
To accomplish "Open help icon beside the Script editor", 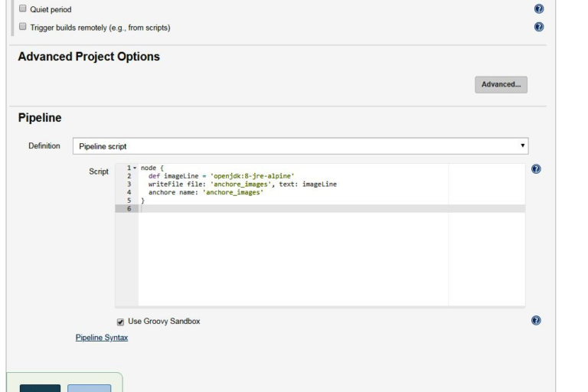I will point(536,168).
